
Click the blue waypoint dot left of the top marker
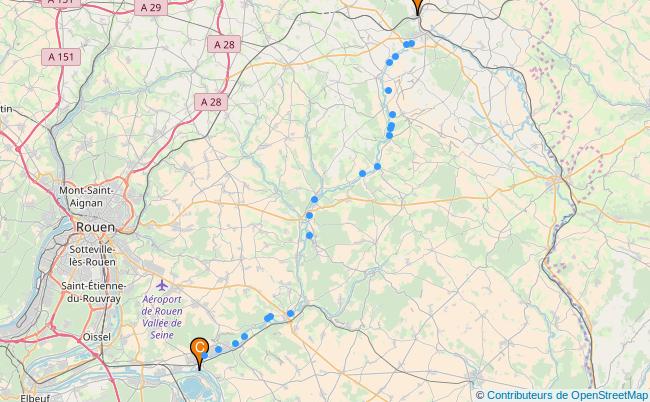coord(411,43)
